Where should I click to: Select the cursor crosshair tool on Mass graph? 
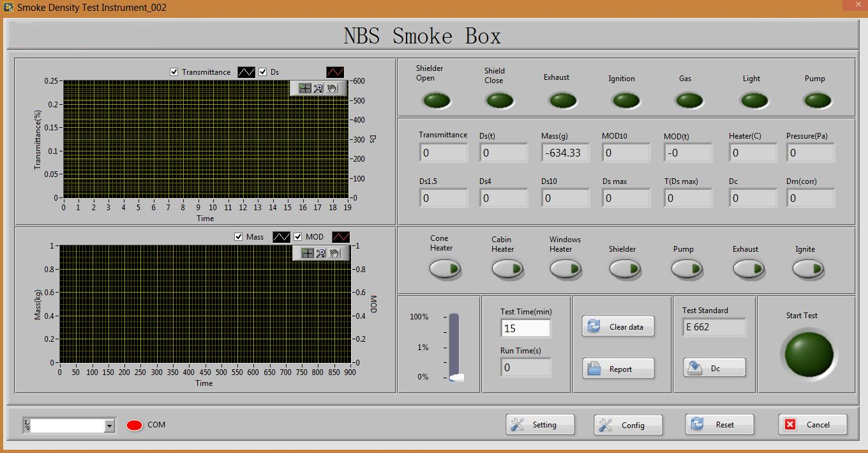[x=308, y=253]
